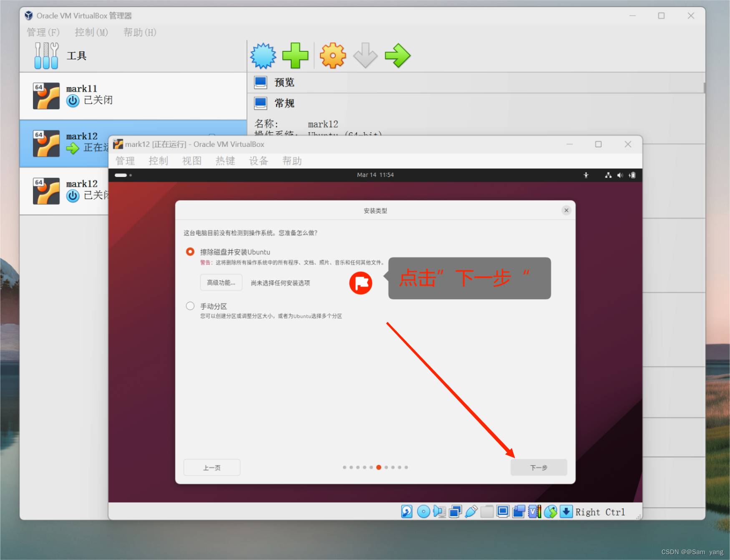
Task: Select 擦除磁盘并安装Ubuntu radio option
Action: tap(190, 252)
